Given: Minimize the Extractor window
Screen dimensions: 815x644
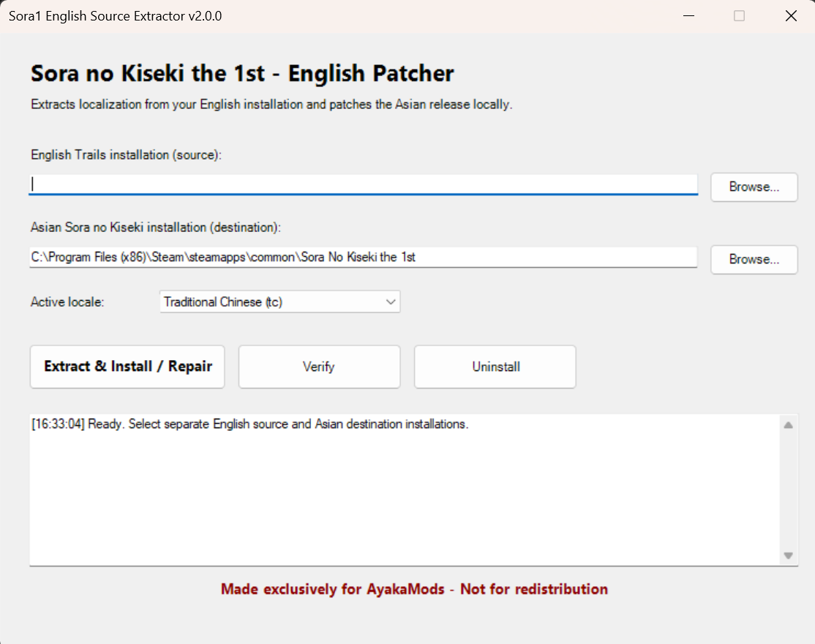Looking at the screenshot, I should pyautogui.click(x=688, y=16).
